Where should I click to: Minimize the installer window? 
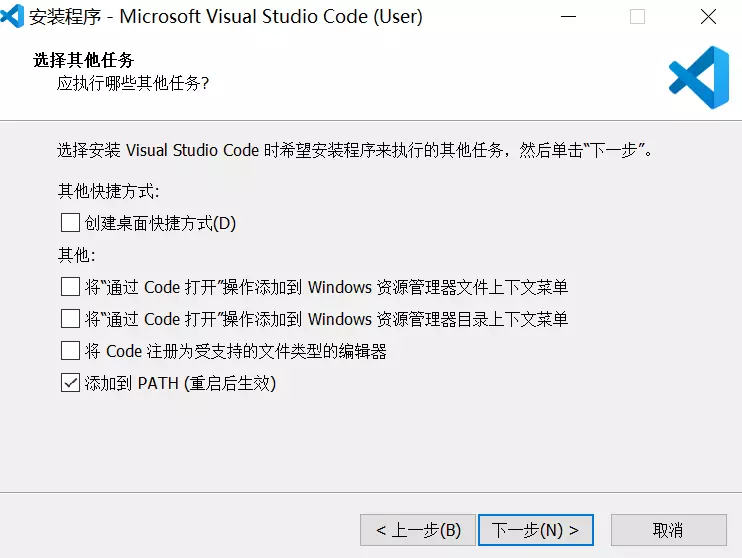[568, 17]
